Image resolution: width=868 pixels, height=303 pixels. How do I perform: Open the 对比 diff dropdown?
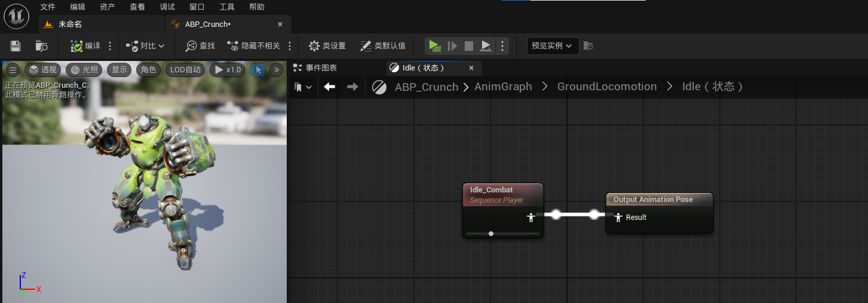coord(145,46)
